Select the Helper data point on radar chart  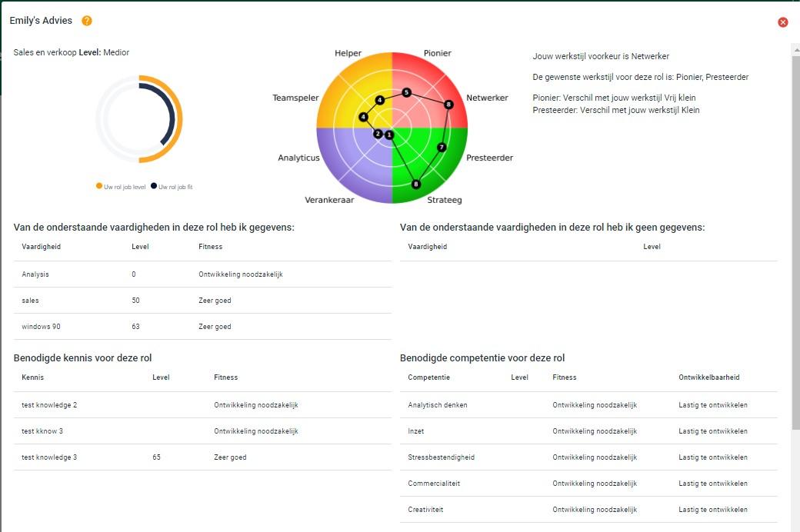pos(380,100)
